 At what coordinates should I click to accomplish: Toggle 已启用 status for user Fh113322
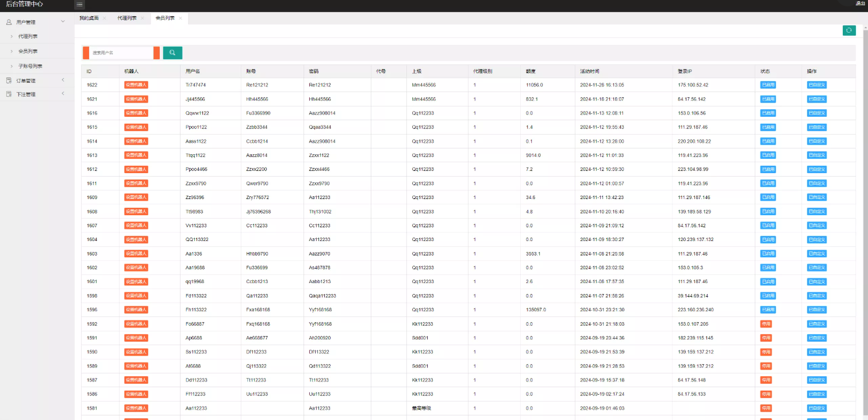click(x=767, y=310)
